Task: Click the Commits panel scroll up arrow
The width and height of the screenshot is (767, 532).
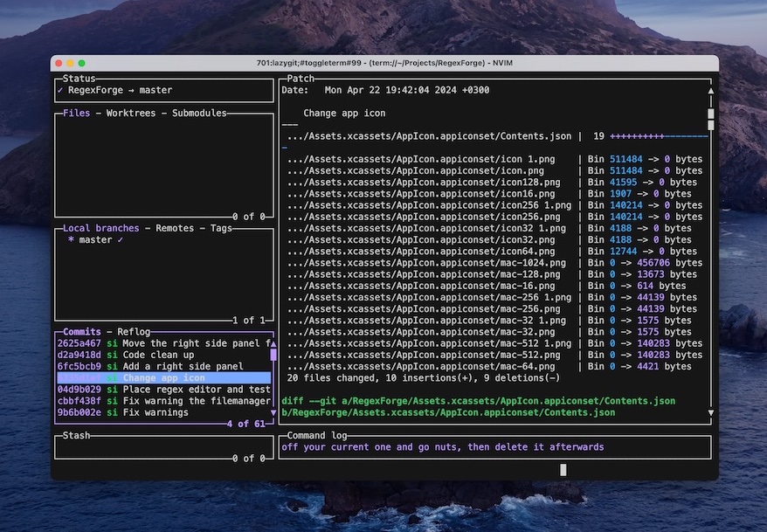Action: (273, 344)
